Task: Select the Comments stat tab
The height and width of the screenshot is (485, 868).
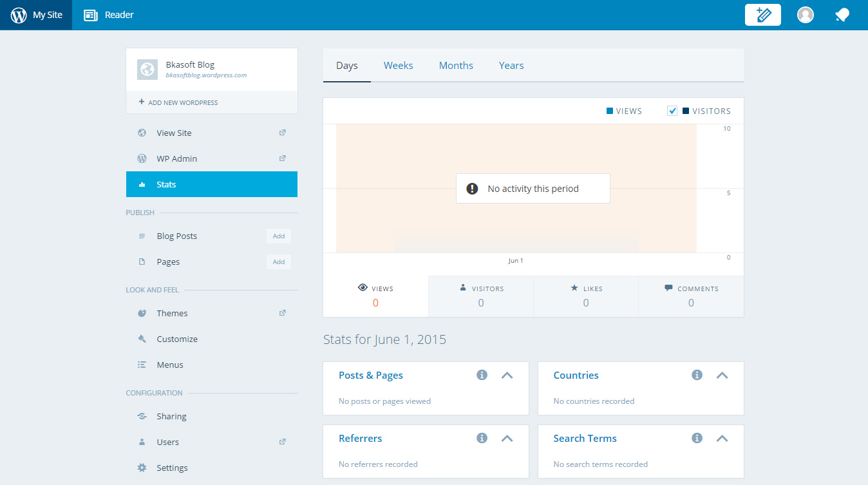Action: [x=691, y=296]
